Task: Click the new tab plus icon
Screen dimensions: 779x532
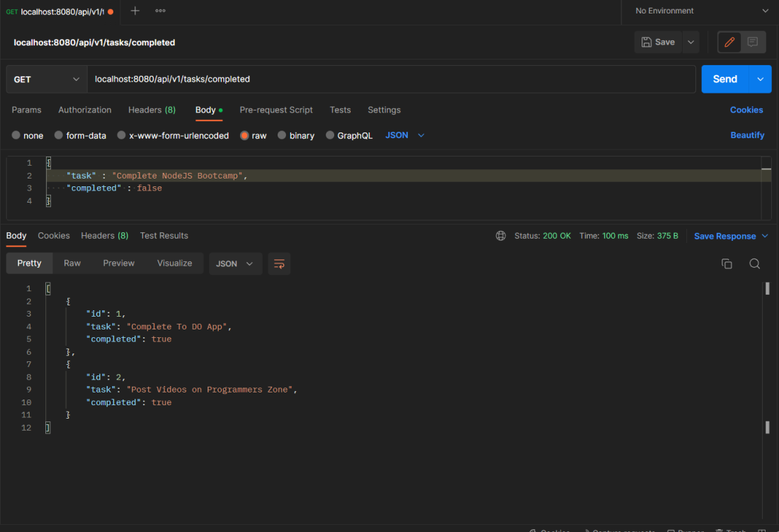Action: (135, 11)
